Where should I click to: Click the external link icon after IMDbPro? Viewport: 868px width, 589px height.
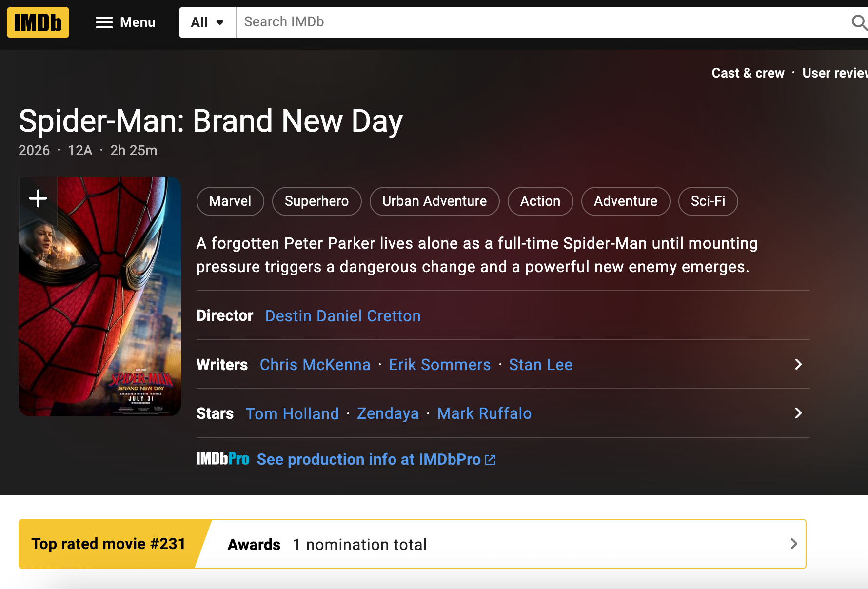pos(491,460)
